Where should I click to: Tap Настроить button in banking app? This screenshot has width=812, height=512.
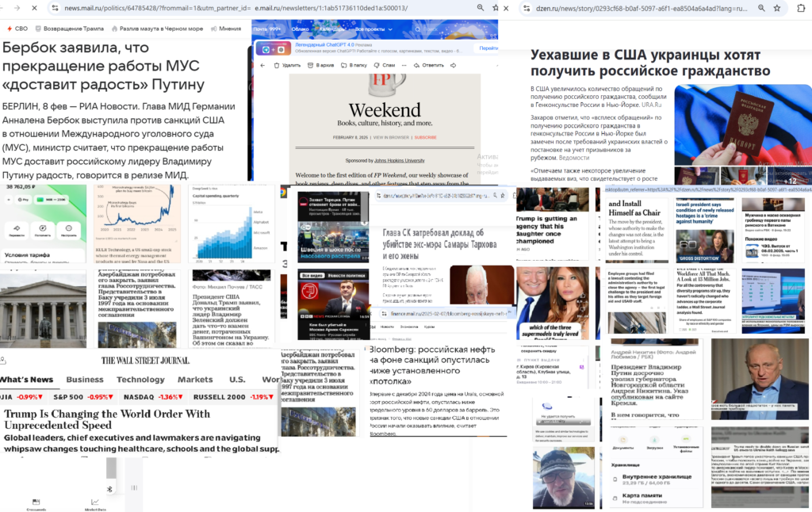pos(68,231)
